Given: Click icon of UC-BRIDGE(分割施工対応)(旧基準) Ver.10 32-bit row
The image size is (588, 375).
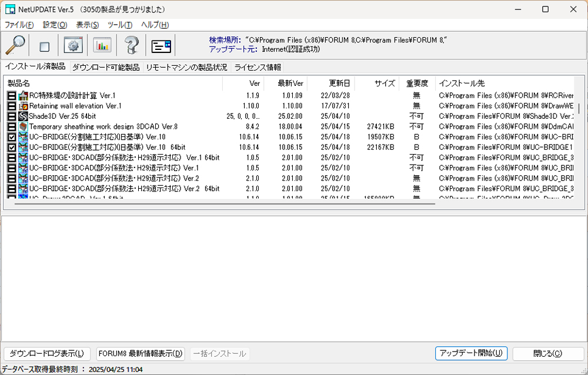Looking at the screenshot, I should click(x=24, y=137).
